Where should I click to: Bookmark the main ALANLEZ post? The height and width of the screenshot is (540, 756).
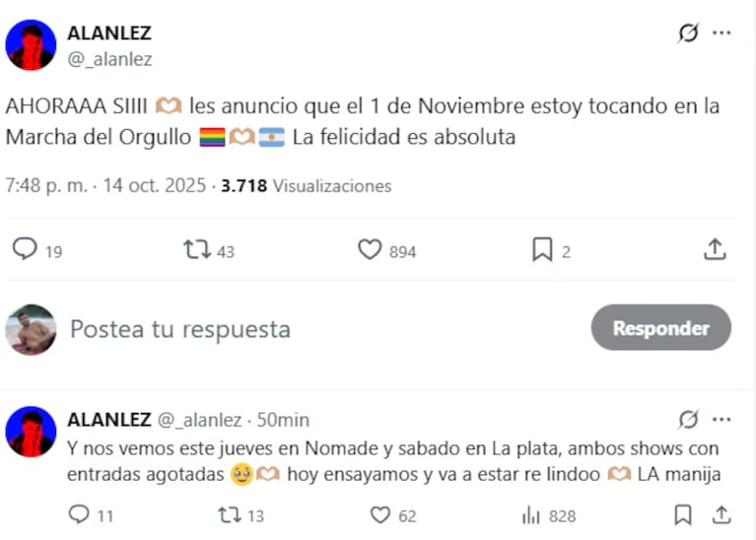(x=542, y=250)
